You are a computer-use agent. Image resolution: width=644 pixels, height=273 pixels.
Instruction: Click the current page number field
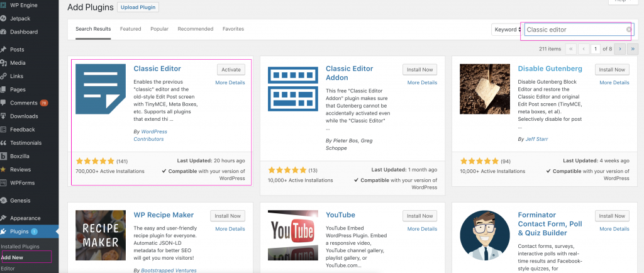click(x=596, y=49)
